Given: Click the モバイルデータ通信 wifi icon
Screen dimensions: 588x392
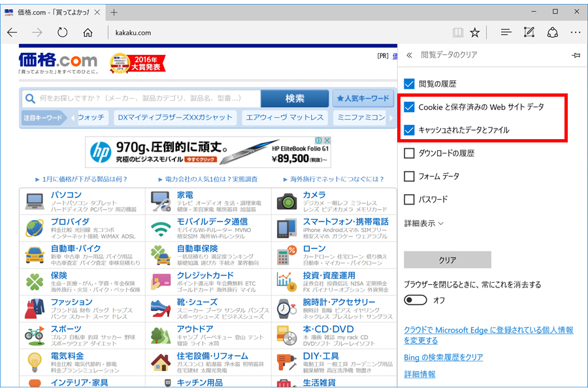Looking at the screenshot, I should (161, 229).
